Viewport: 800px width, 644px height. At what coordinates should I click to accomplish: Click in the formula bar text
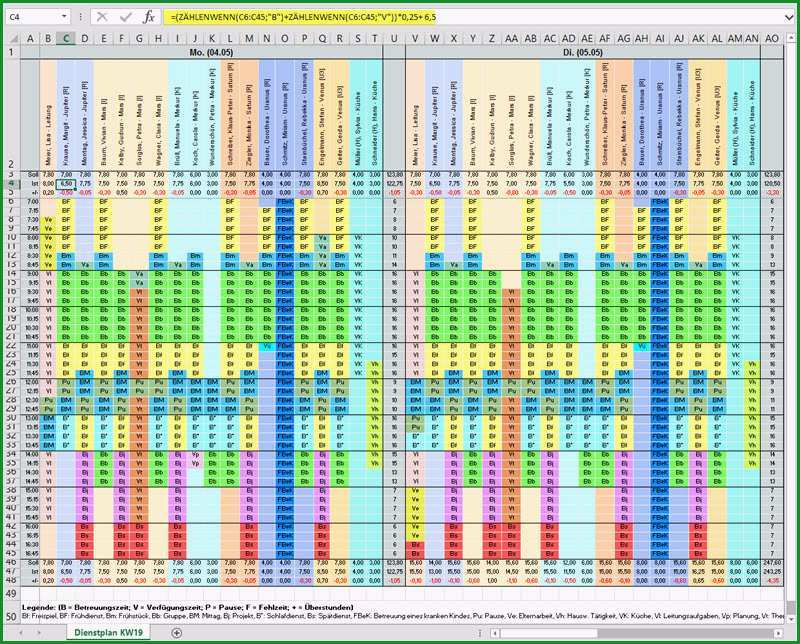coord(304,17)
